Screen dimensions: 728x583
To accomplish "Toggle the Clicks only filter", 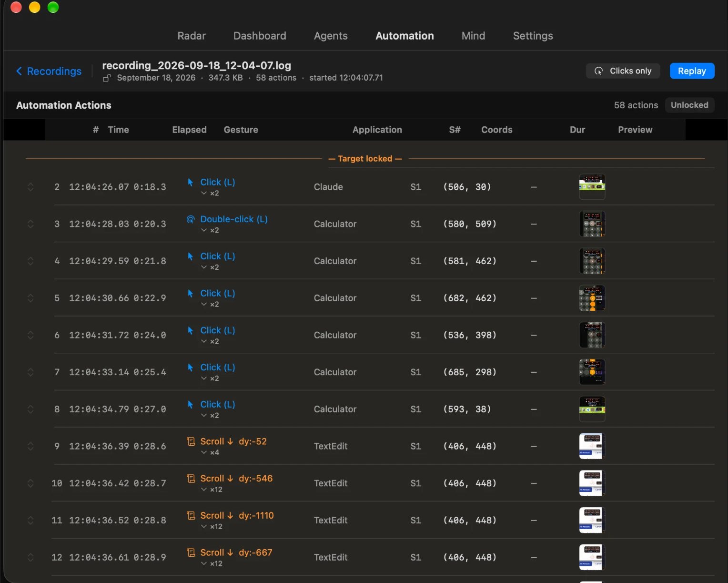I will 623,71.
